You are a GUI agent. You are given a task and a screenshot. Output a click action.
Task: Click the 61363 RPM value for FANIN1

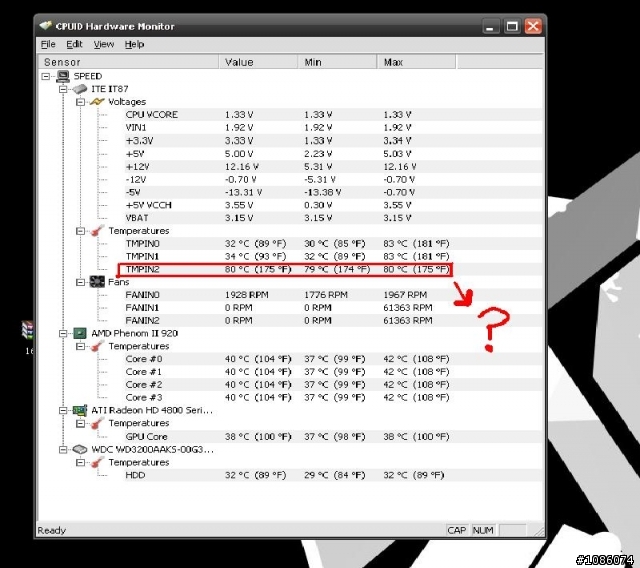point(408,308)
